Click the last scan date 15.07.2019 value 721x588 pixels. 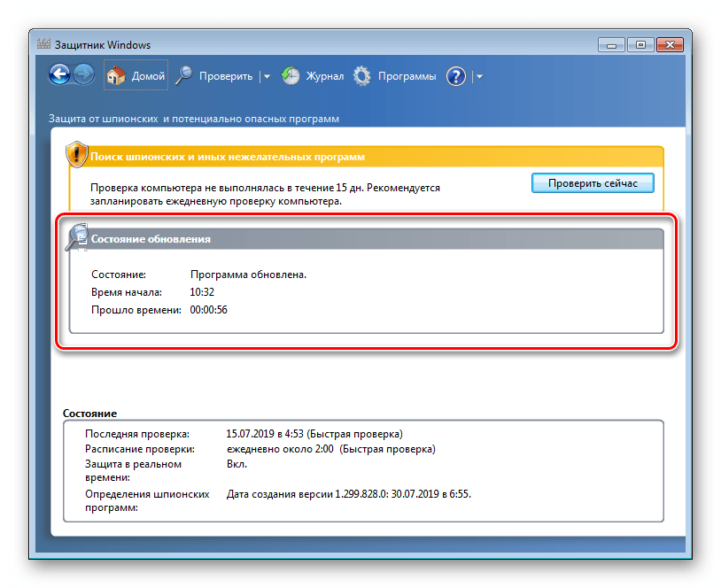click(x=314, y=434)
